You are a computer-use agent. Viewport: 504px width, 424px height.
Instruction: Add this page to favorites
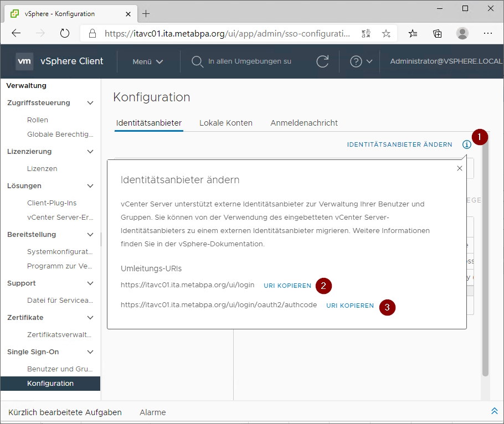click(386, 33)
